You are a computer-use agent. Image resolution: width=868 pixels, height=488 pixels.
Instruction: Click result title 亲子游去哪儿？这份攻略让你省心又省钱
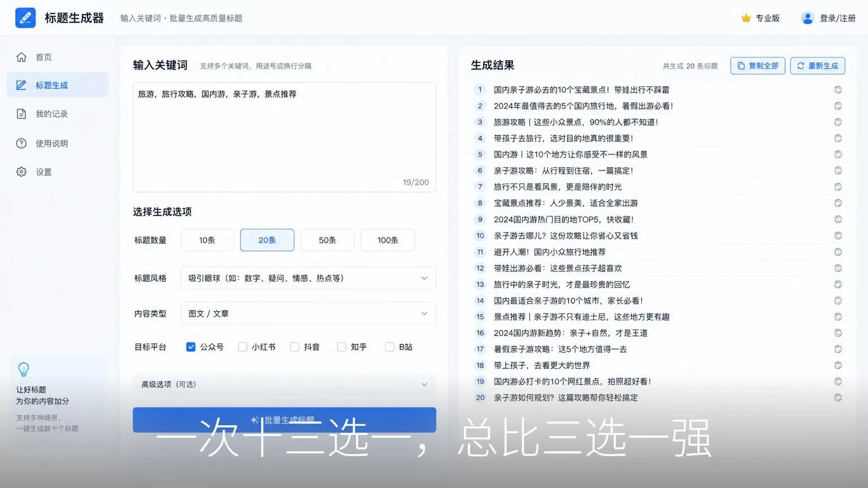(566, 236)
